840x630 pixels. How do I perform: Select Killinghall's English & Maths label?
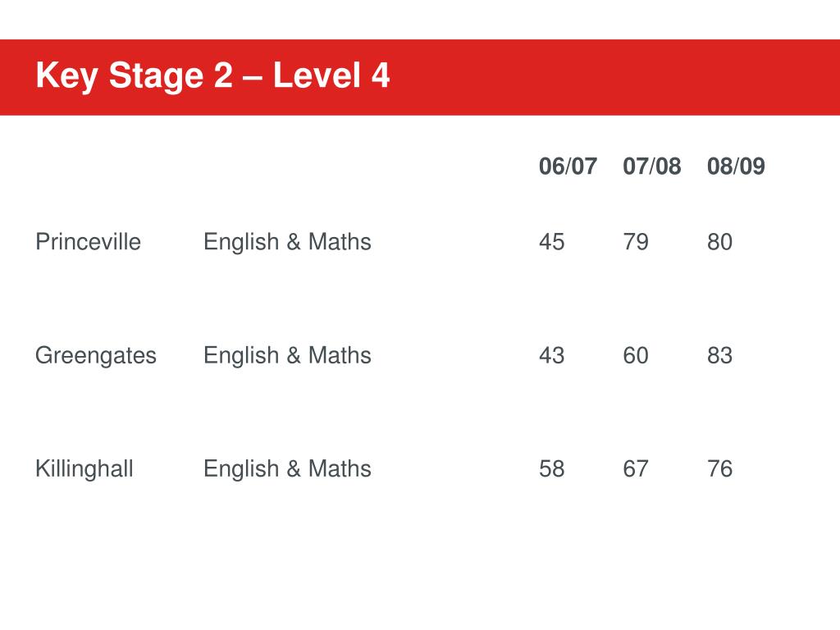tap(287, 469)
